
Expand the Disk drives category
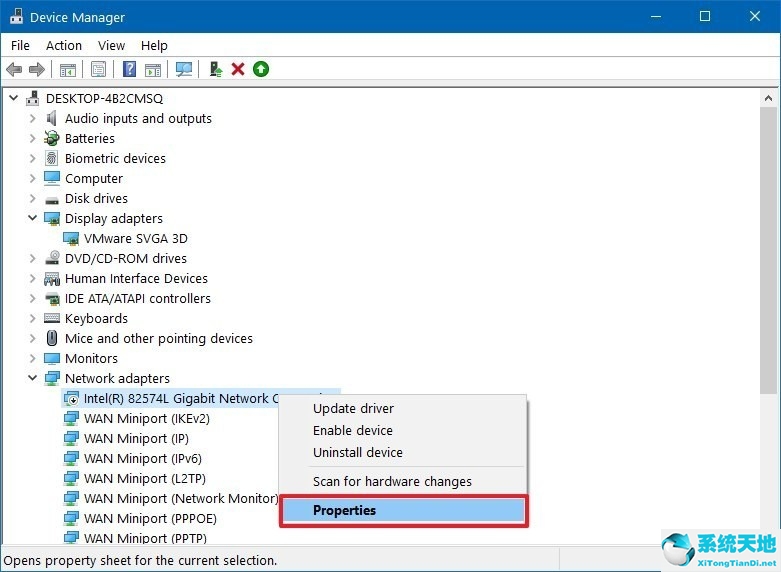point(33,198)
